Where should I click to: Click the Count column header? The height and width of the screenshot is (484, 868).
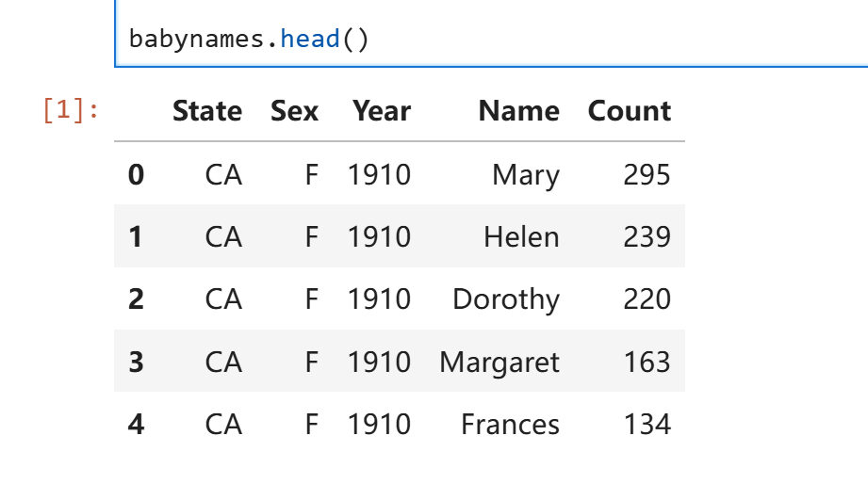pos(630,111)
